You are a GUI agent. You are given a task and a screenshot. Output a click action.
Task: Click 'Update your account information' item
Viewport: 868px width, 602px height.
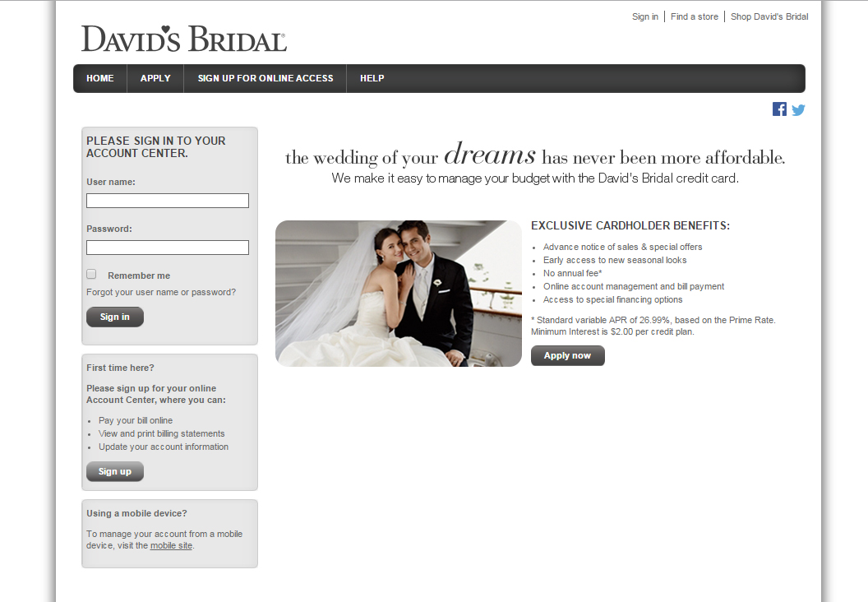coord(164,447)
